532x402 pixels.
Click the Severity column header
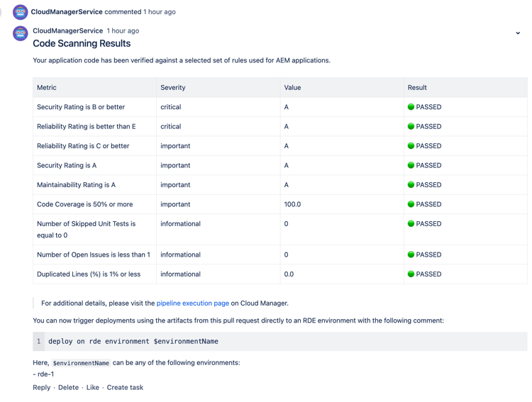tap(172, 87)
